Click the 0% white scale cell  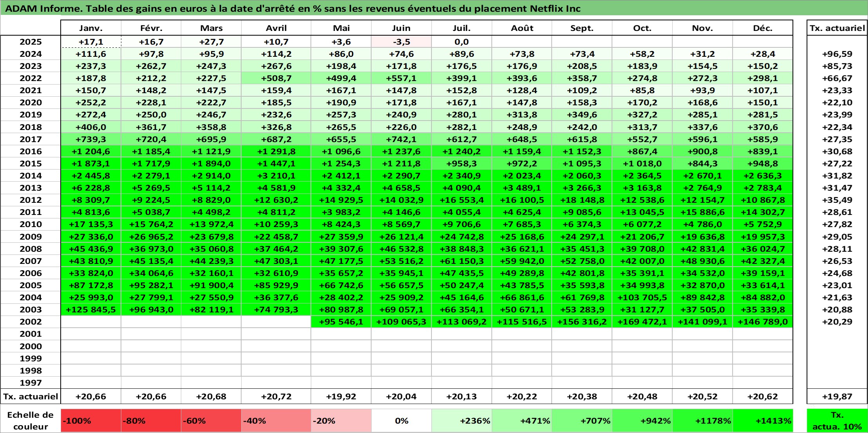pyautogui.click(x=401, y=421)
